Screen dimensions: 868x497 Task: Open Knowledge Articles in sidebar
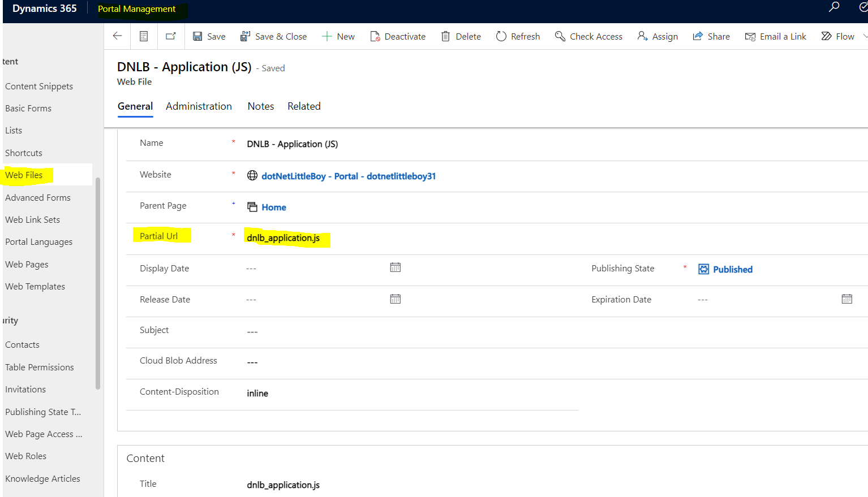click(x=43, y=479)
